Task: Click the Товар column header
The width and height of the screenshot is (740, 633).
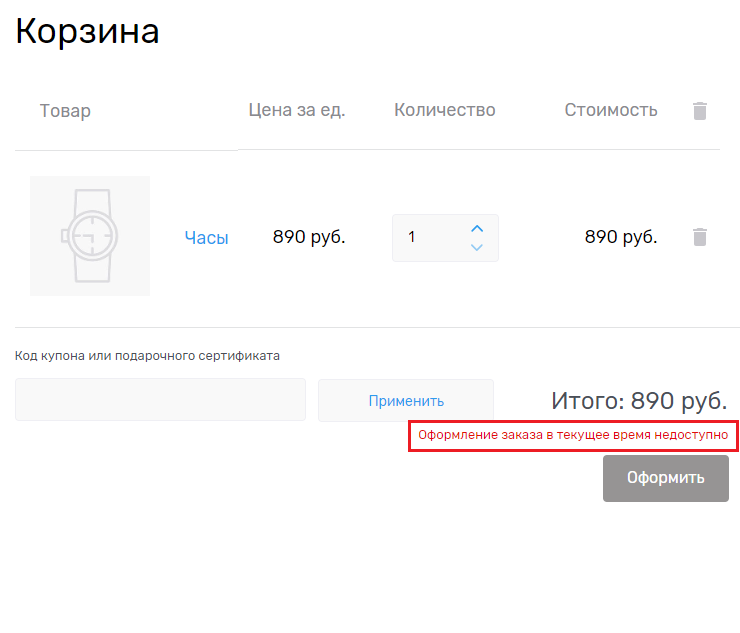Action: 65,111
